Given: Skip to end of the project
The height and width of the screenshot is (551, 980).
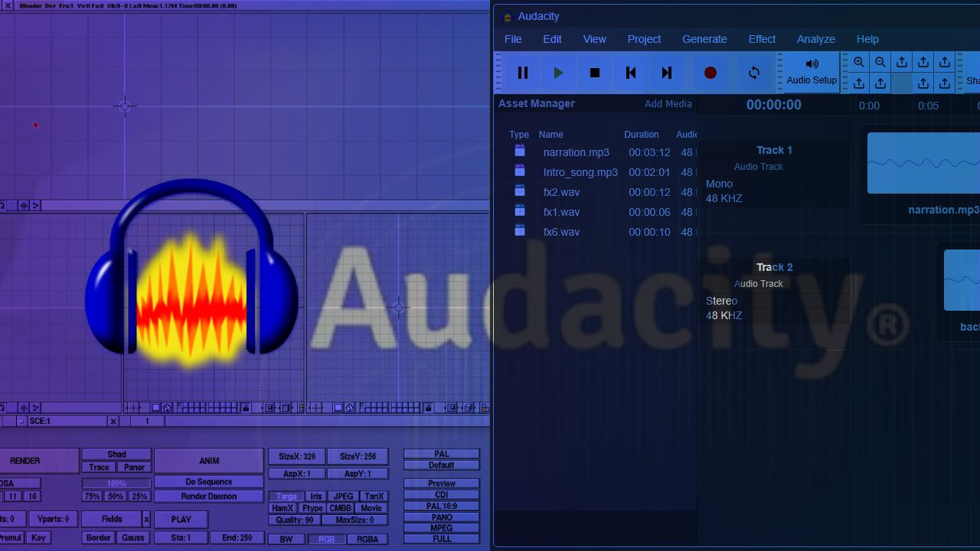Looking at the screenshot, I should coord(667,73).
